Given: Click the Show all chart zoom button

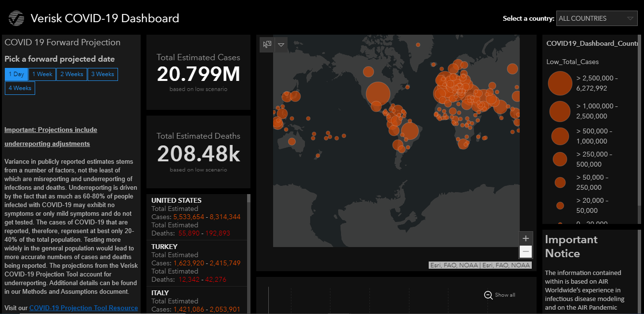Looking at the screenshot, I should pyautogui.click(x=499, y=295).
